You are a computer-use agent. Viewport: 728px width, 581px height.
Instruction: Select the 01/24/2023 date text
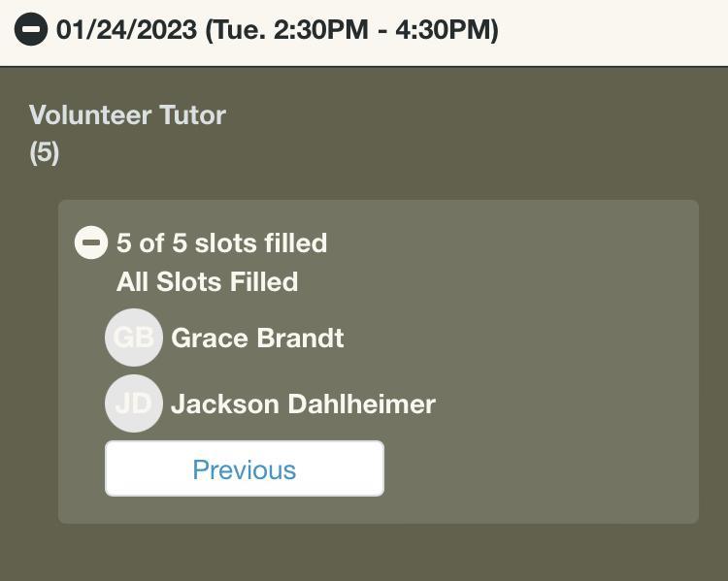[x=126, y=29]
